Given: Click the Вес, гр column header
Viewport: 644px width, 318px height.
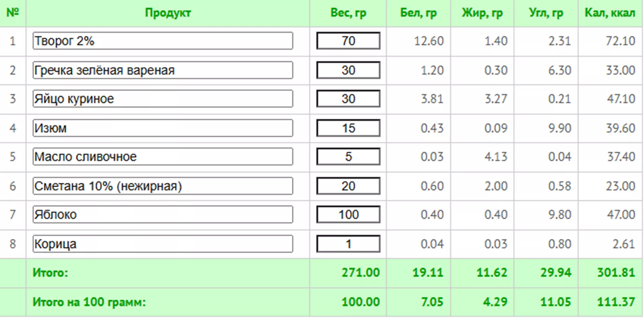Looking at the screenshot, I should click(x=348, y=13).
